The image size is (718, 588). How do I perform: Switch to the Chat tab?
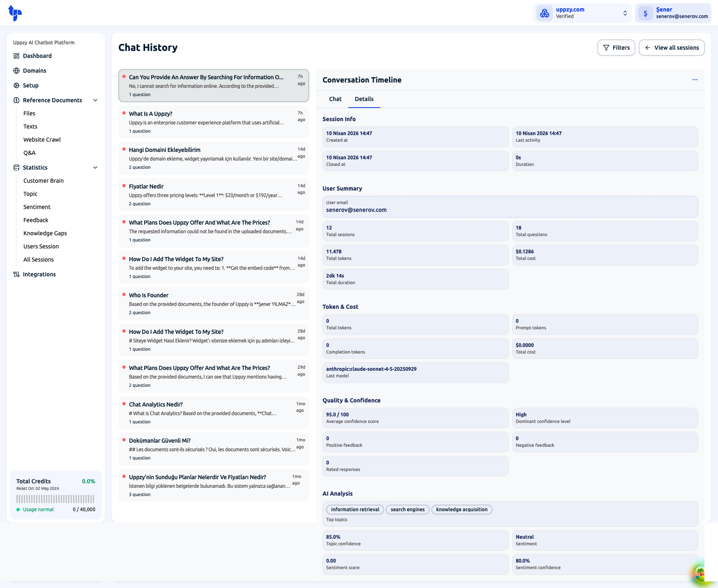(335, 99)
